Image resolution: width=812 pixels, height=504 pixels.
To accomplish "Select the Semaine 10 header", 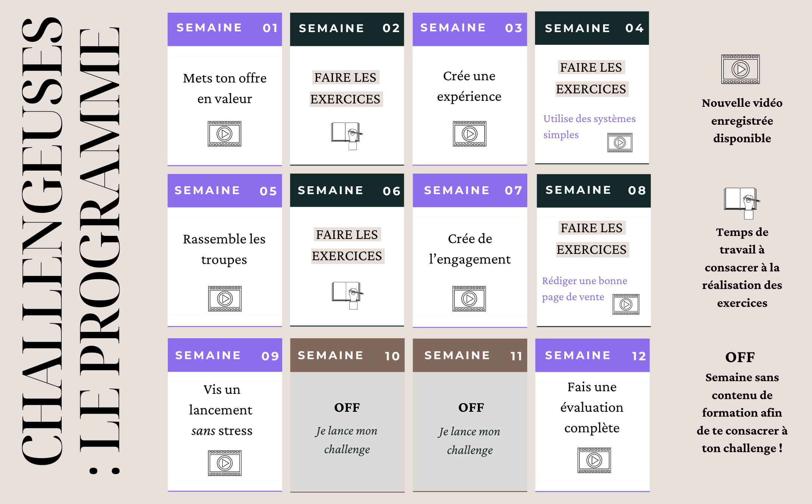I will pos(347,355).
